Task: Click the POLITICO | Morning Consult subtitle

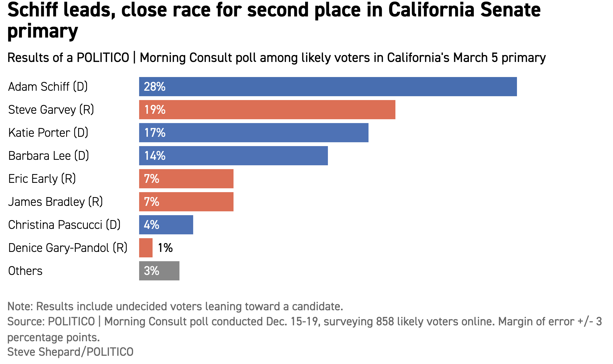Action: click(276, 58)
